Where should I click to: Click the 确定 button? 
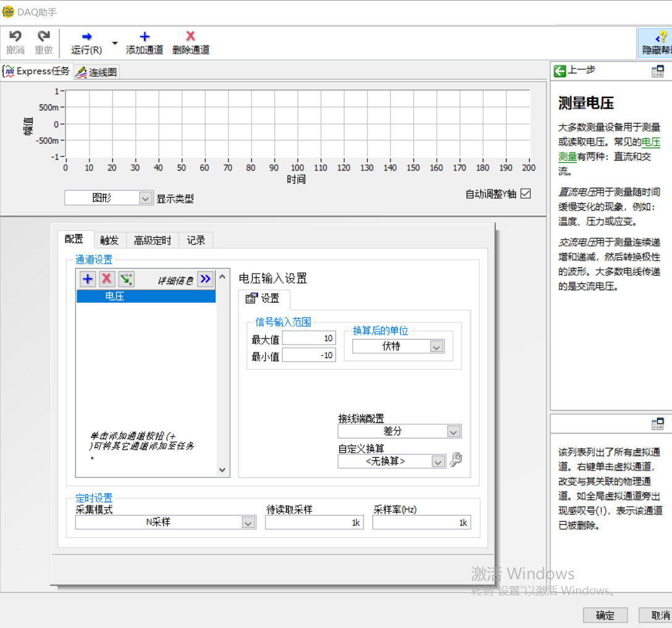click(x=605, y=615)
